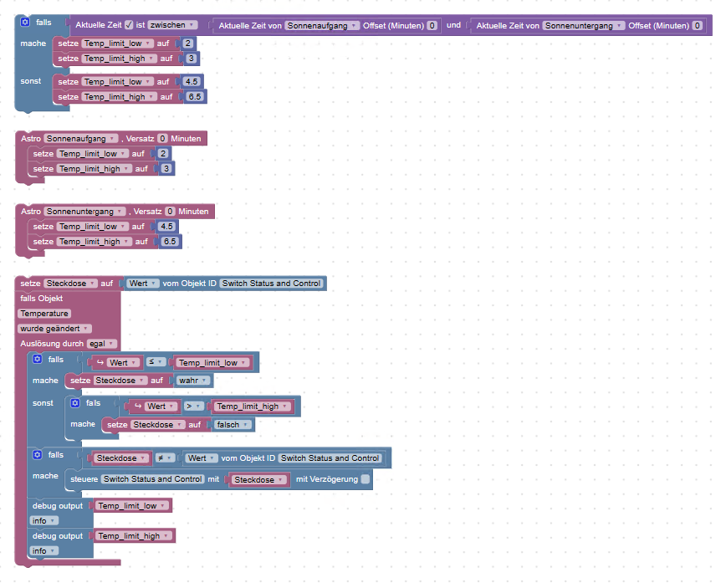Open gear icon of falls block with ≤ comparison
The height and width of the screenshot is (588, 721).
click(x=38, y=359)
